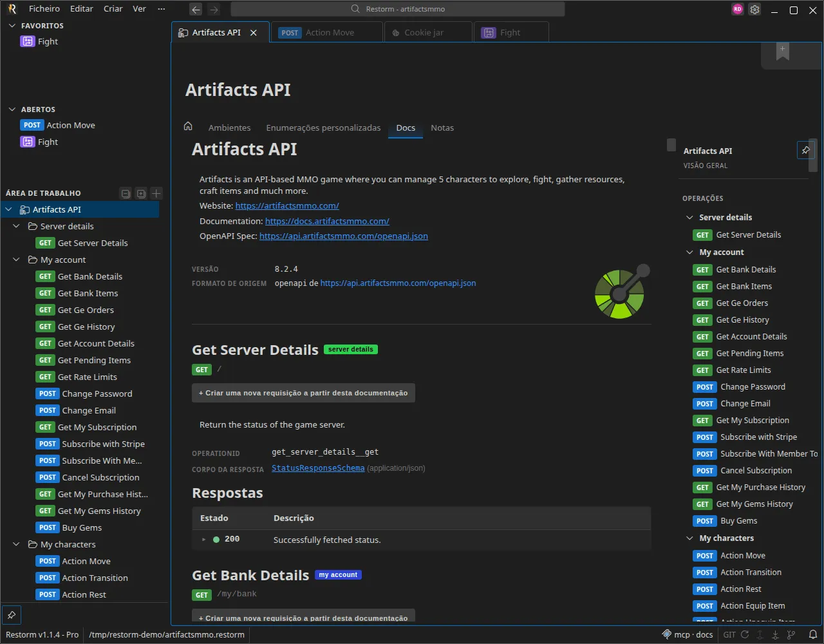
Task: Collapse the Artifacts API tree node
Action: 9,209
